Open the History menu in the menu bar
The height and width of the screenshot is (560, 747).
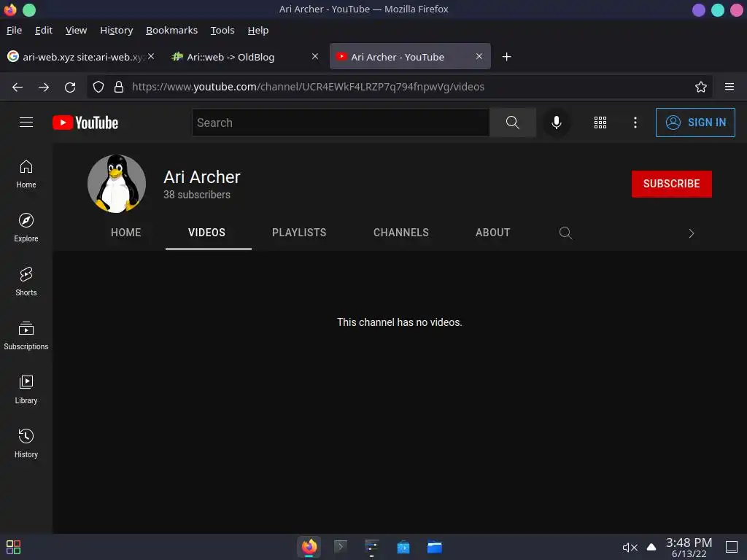[x=117, y=30]
